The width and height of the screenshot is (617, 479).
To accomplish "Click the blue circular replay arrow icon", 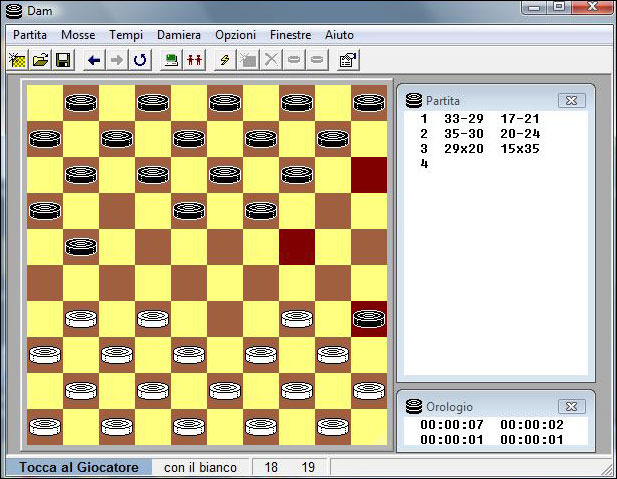I will [140, 60].
